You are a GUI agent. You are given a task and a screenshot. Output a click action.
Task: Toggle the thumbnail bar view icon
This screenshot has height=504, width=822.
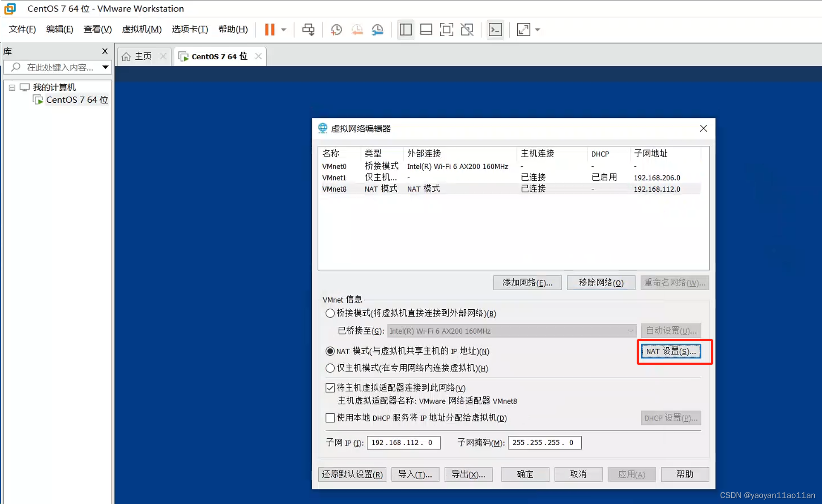(x=426, y=29)
